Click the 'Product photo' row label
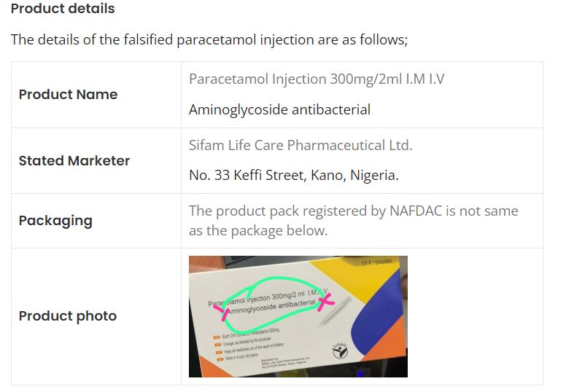566x392 pixels. pyautogui.click(x=67, y=316)
